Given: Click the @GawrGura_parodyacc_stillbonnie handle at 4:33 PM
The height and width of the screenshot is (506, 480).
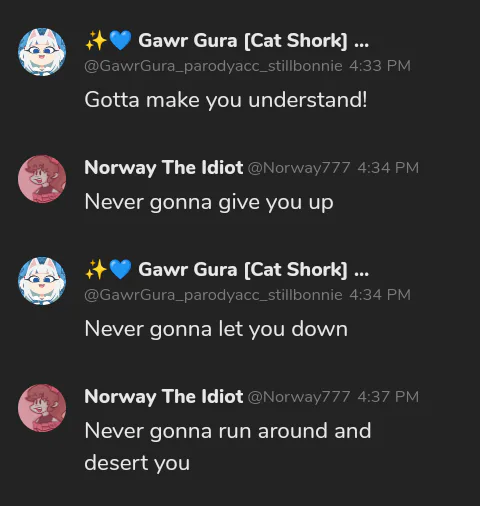Looking at the screenshot, I should pyautogui.click(x=213, y=66).
